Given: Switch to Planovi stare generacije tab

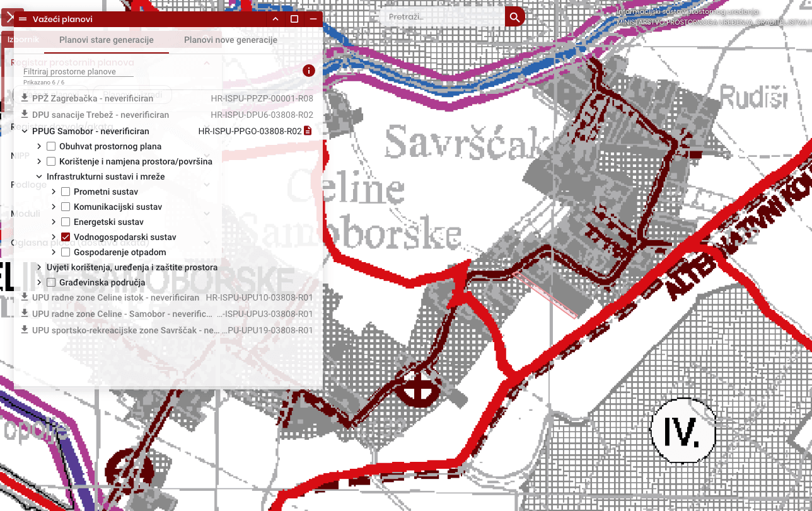Looking at the screenshot, I should (x=107, y=40).
